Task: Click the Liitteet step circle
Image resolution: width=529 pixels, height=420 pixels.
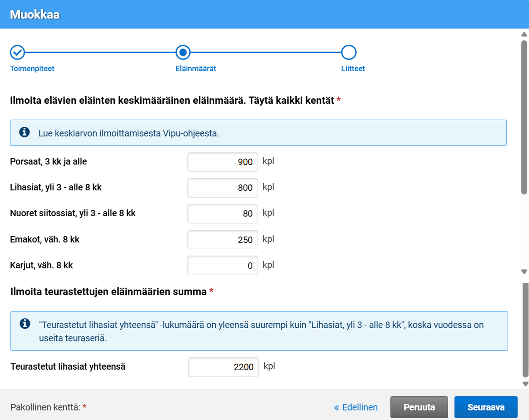Action: (x=349, y=52)
